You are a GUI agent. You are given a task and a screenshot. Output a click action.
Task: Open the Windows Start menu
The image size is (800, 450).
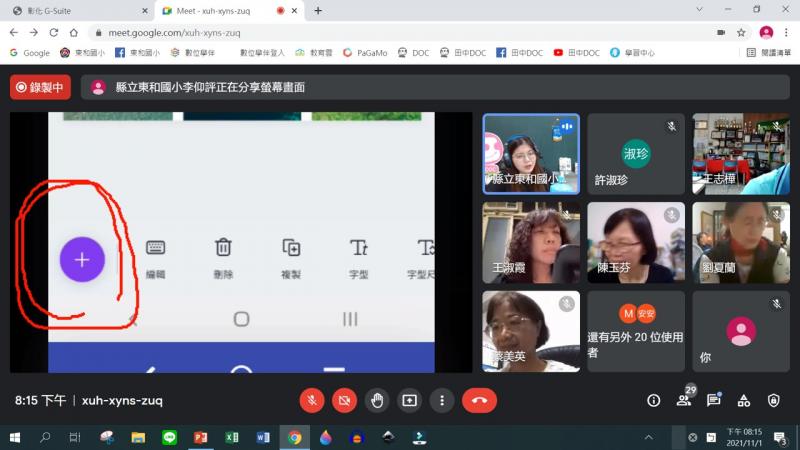[15, 437]
